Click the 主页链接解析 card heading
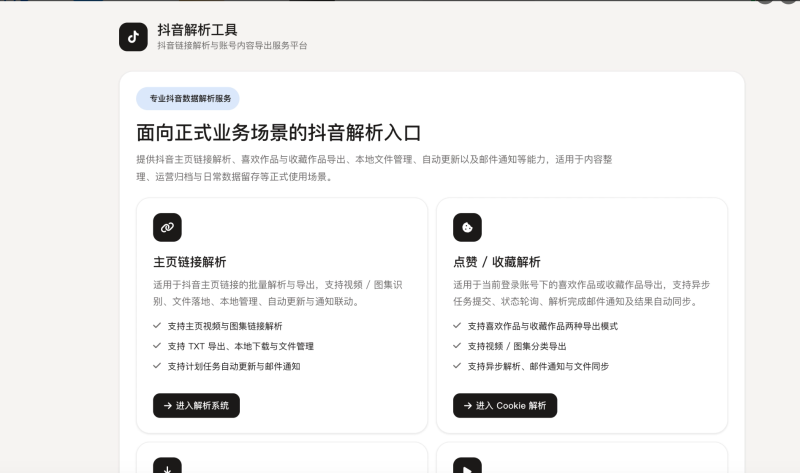The height and width of the screenshot is (473, 800). tap(190, 262)
